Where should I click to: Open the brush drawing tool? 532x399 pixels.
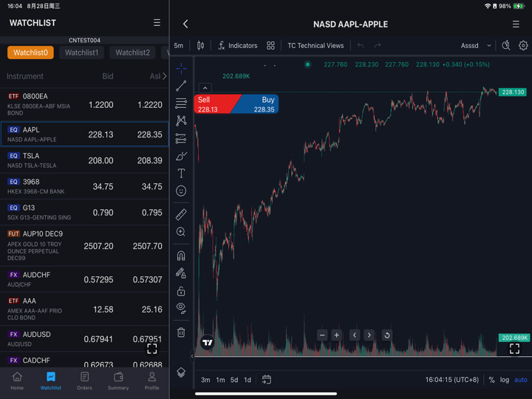click(181, 156)
